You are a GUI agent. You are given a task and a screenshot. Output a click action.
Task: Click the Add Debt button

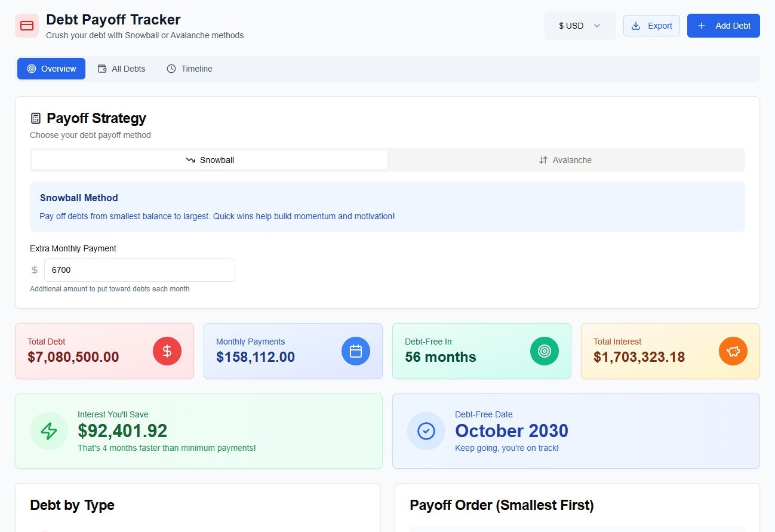click(x=723, y=26)
